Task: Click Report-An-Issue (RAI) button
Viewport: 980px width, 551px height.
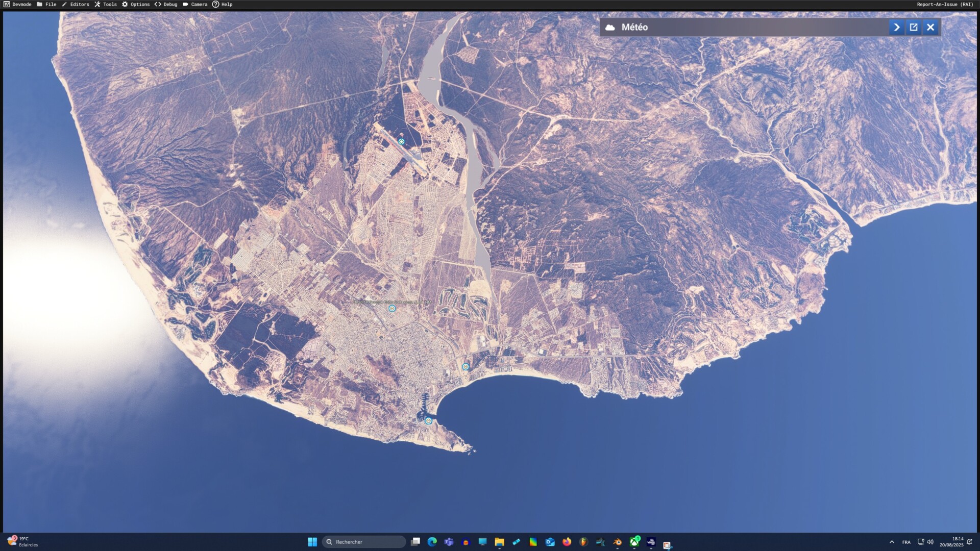Action: point(945,4)
